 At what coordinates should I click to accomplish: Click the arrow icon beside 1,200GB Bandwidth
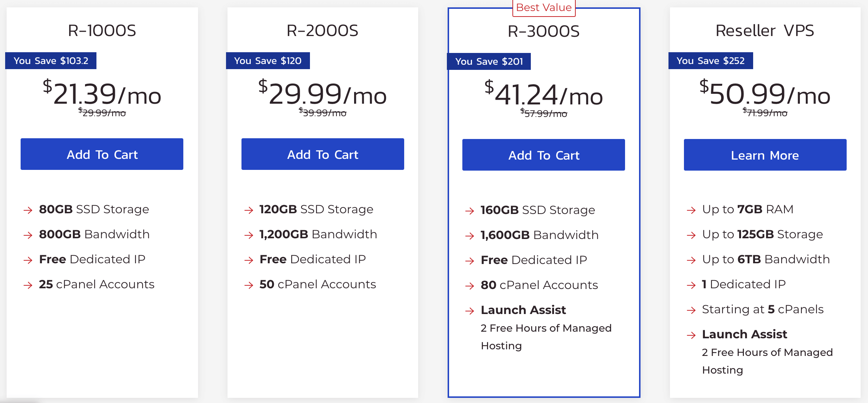pos(249,235)
